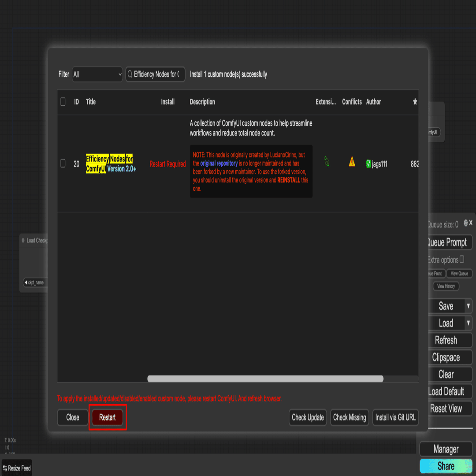Click Check Update button
The width and height of the screenshot is (476, 476).
[308, 417]
